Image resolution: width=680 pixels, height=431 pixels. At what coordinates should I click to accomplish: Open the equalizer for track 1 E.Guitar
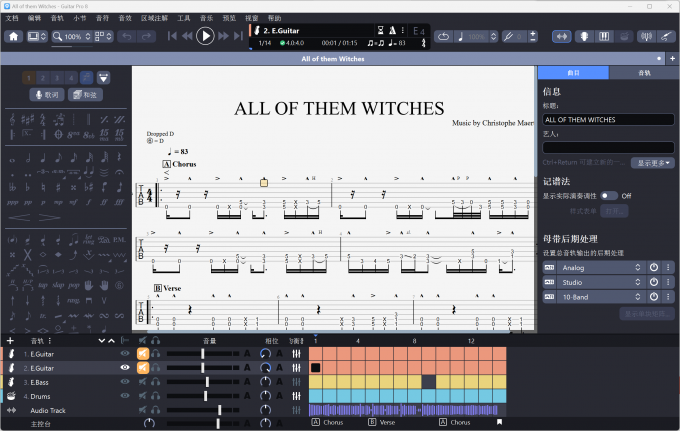[296, 354]
